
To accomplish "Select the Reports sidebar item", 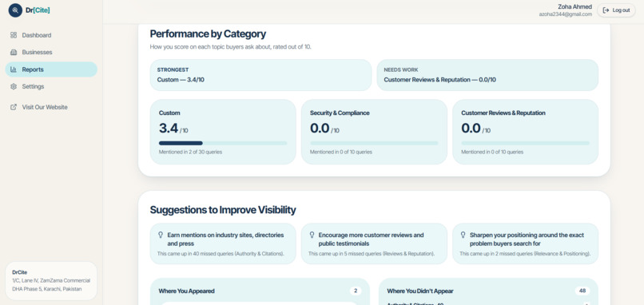I will 51,69.
